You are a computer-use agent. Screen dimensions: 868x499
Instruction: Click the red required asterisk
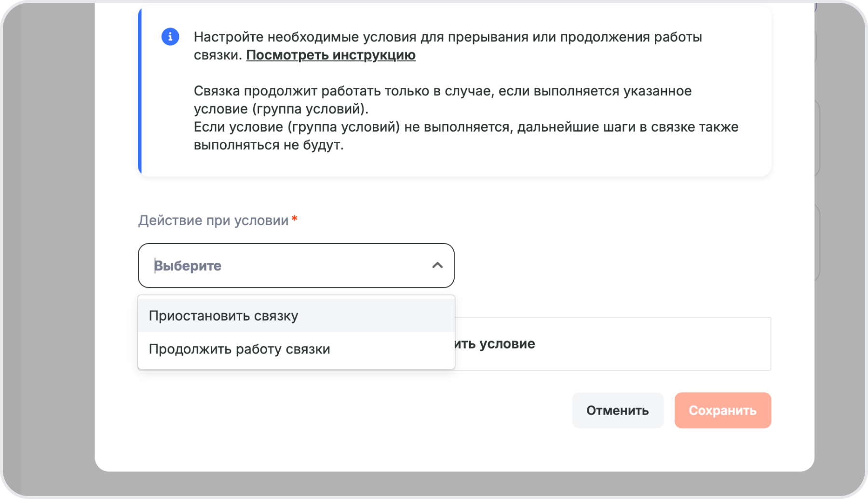point(294,220)
